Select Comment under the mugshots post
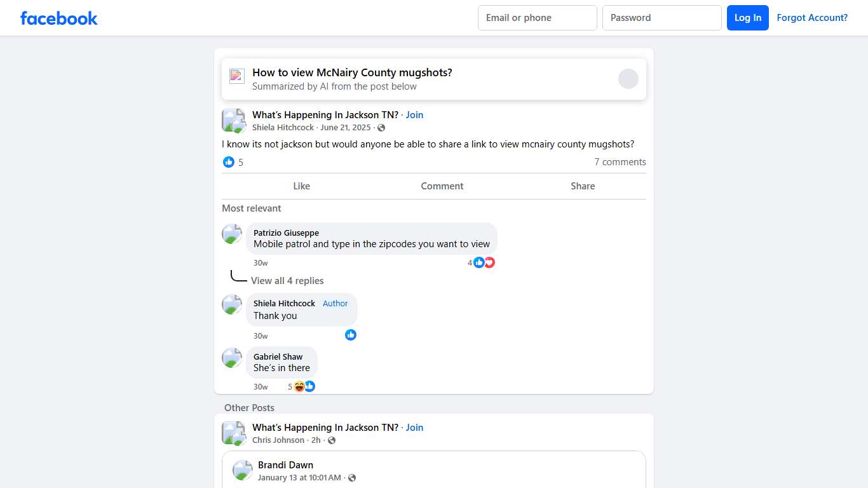Viewport: 868px width, 488px height. pos(442,186)
